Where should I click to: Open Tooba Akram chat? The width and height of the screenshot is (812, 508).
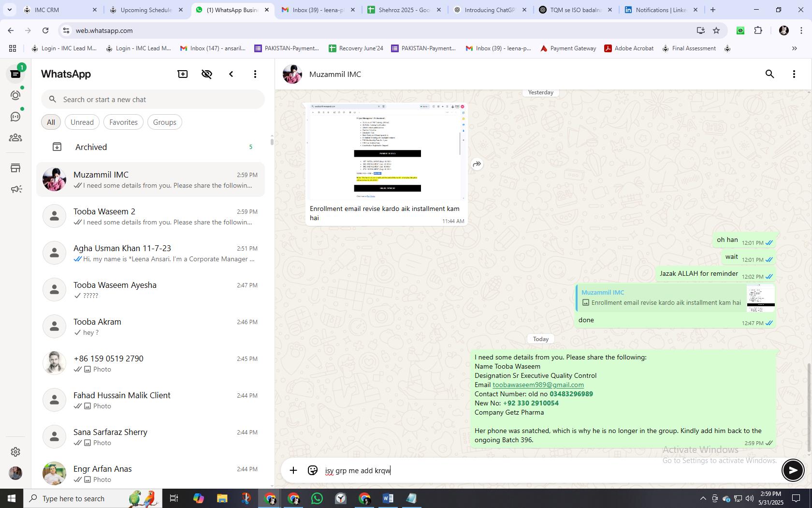point(151,327)
